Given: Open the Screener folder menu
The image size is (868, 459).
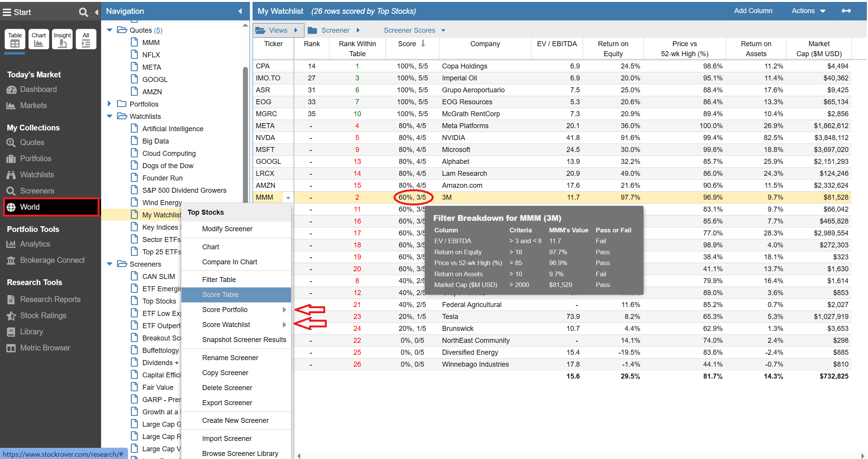Looking at the screenshot, I should pyautogui.click(x=334, y=30).
